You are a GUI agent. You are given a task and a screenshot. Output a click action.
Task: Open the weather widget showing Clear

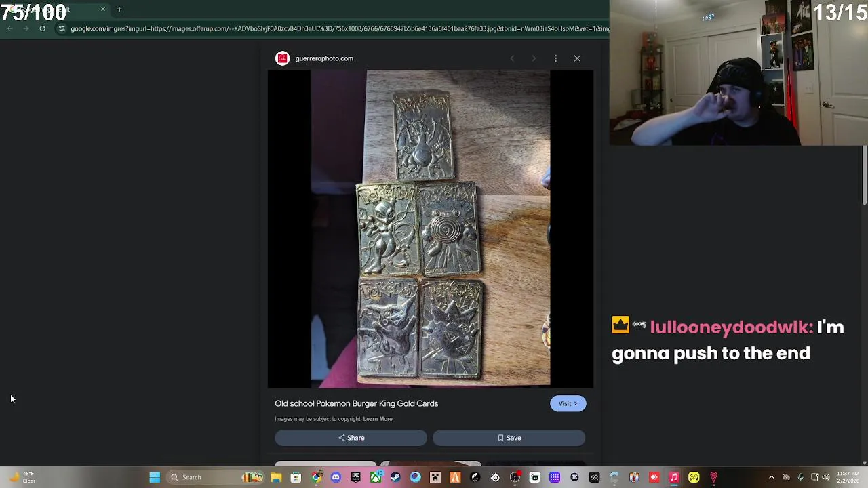click(22, 477)
